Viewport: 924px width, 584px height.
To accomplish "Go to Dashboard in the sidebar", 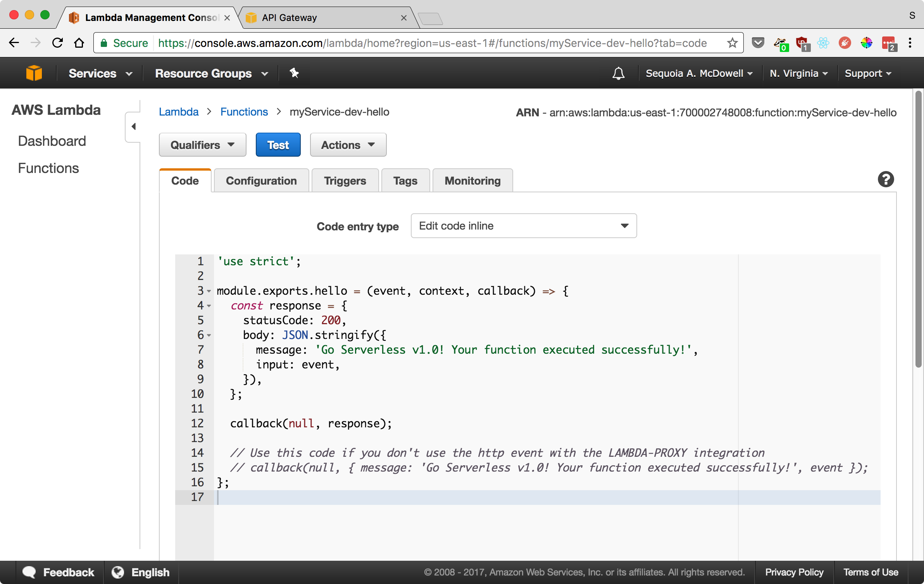I will click(52, 141).
